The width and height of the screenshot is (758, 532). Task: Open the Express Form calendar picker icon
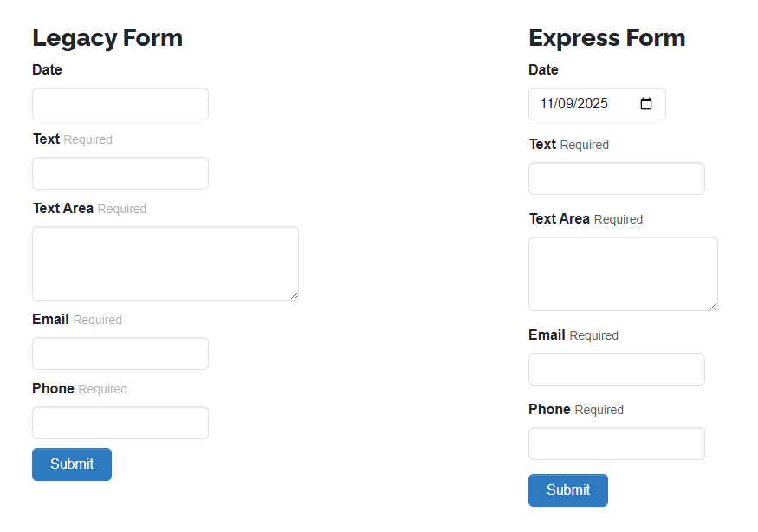point(646,104)
